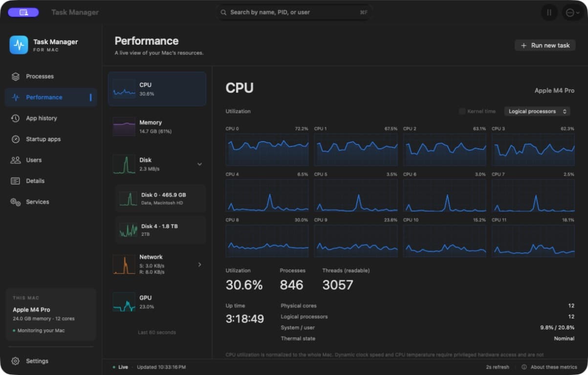
Task: Click the CPU 3 utilization graph
Action: [x=533, y=150]
